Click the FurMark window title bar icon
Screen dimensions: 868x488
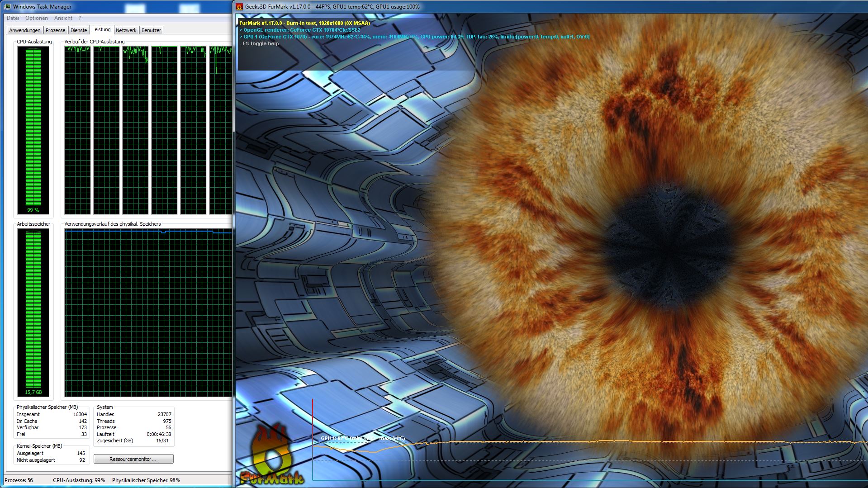click(x=239, y=7)
